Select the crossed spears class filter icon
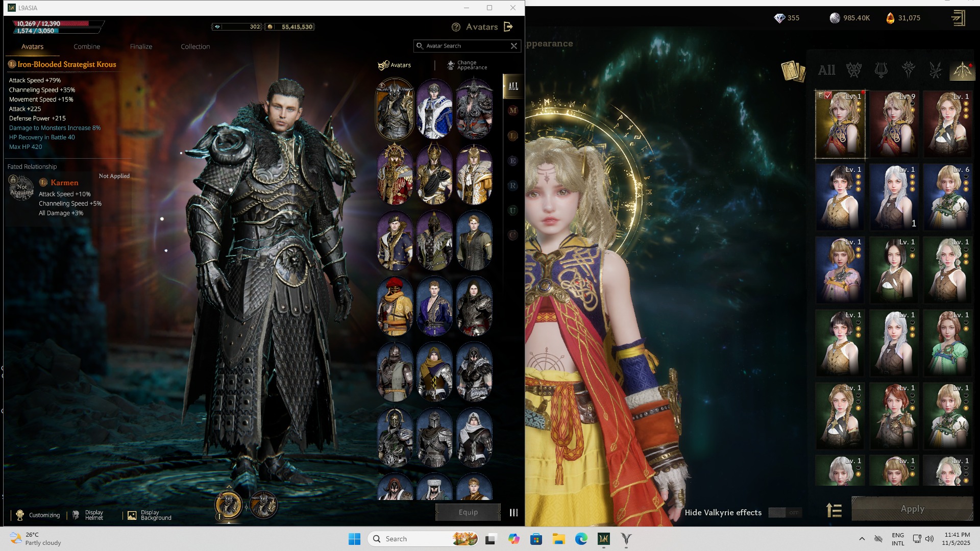980x551 pixels. [x=935, y=70]
